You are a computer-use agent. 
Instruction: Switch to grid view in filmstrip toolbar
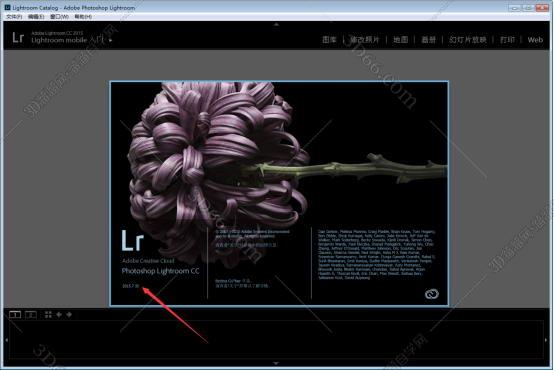[x=48, y=314]
